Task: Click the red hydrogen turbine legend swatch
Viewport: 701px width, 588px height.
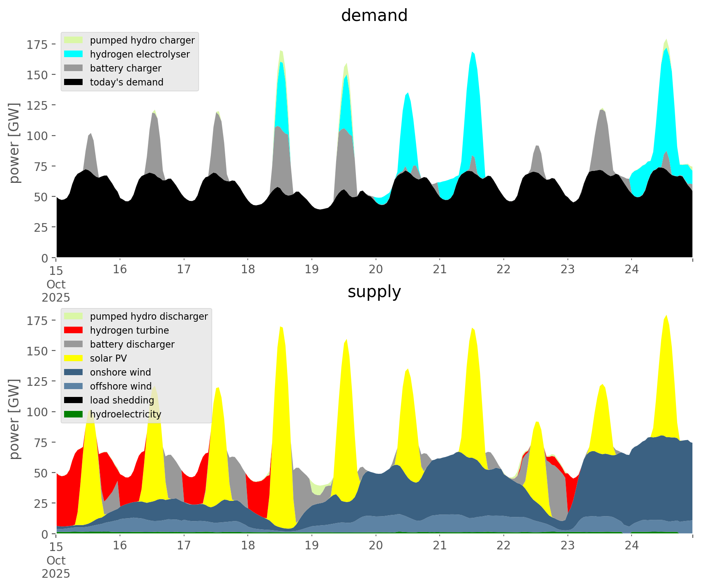Action: 74,330
